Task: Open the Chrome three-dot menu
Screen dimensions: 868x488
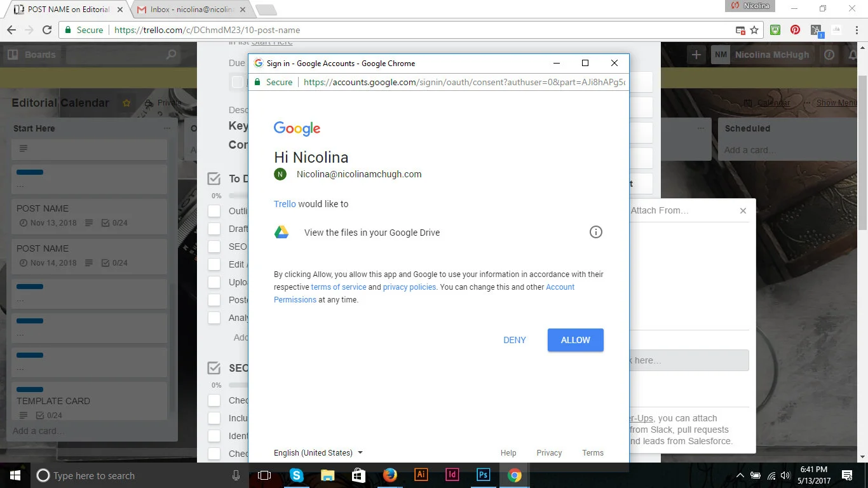Action: tap(855, 30)
